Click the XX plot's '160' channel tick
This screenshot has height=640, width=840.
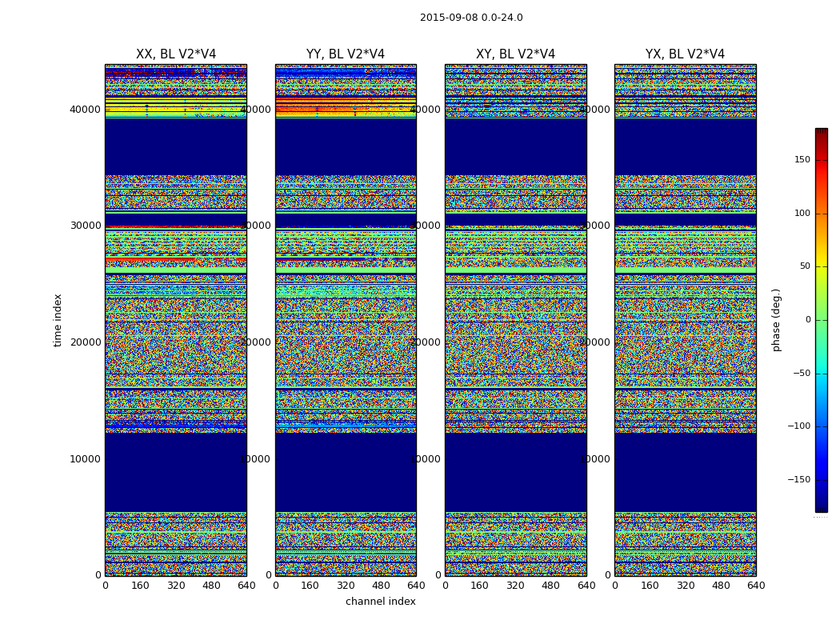click(140, 586)
